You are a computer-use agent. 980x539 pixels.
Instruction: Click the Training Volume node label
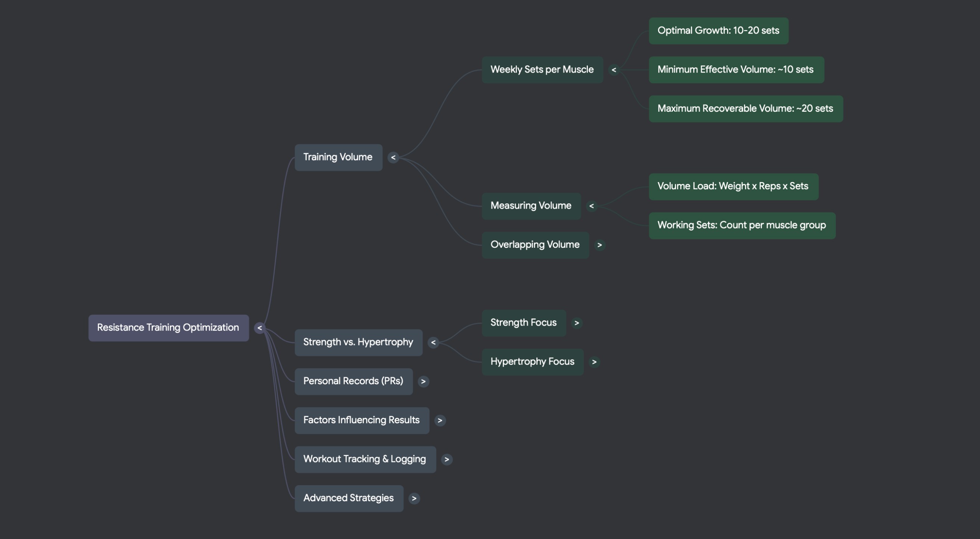pyautogui.click(x=338, y=157)
